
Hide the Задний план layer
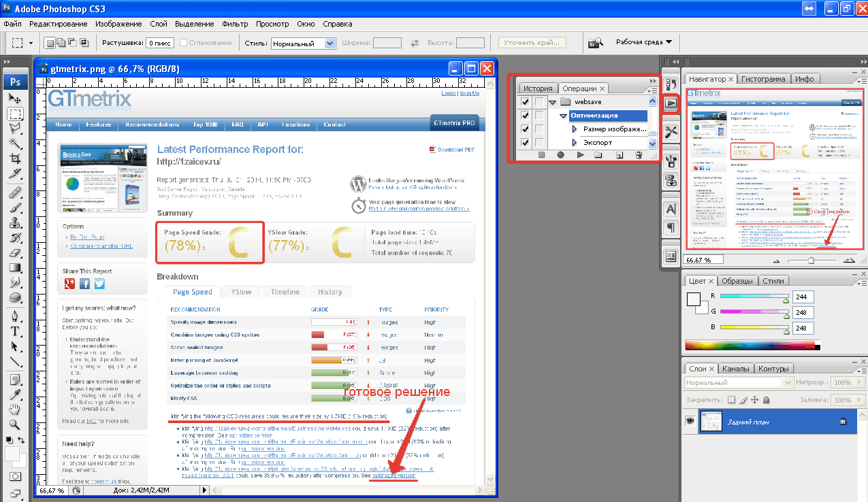coord(690,422)
